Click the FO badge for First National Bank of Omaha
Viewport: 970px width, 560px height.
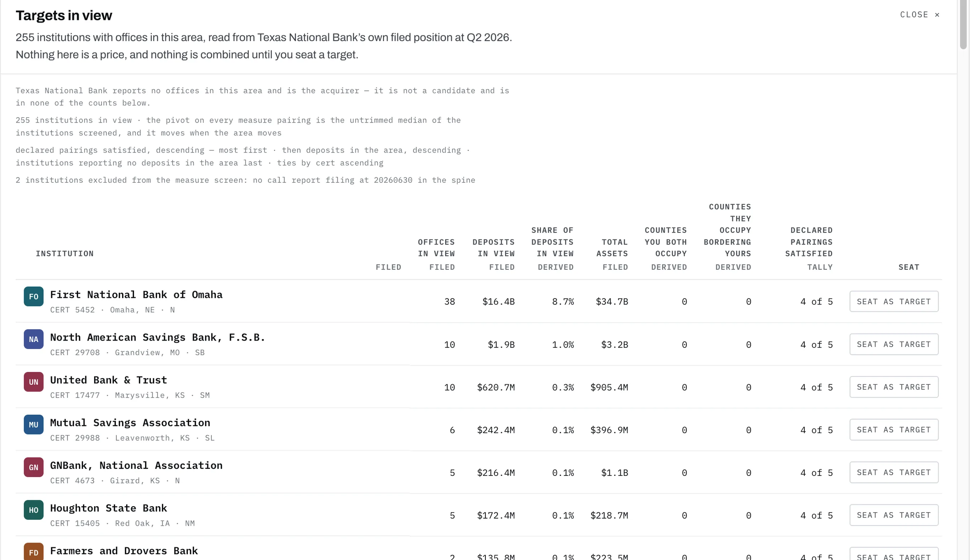pyautogui.click(x=34, y=296)
